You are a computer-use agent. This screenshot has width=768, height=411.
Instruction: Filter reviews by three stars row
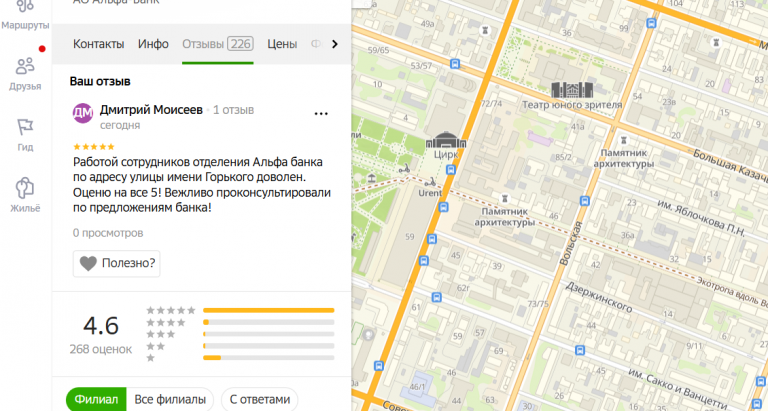pos(240,334)
